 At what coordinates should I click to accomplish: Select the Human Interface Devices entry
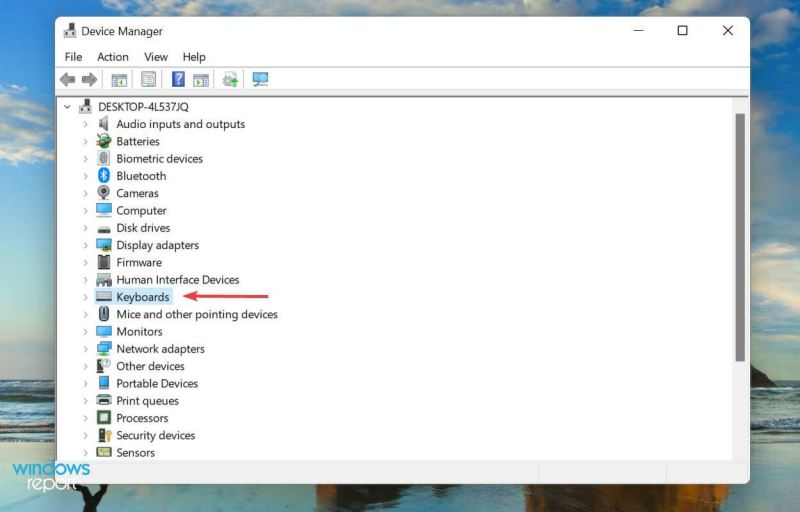pyautogui.click(x=177, y=280)
